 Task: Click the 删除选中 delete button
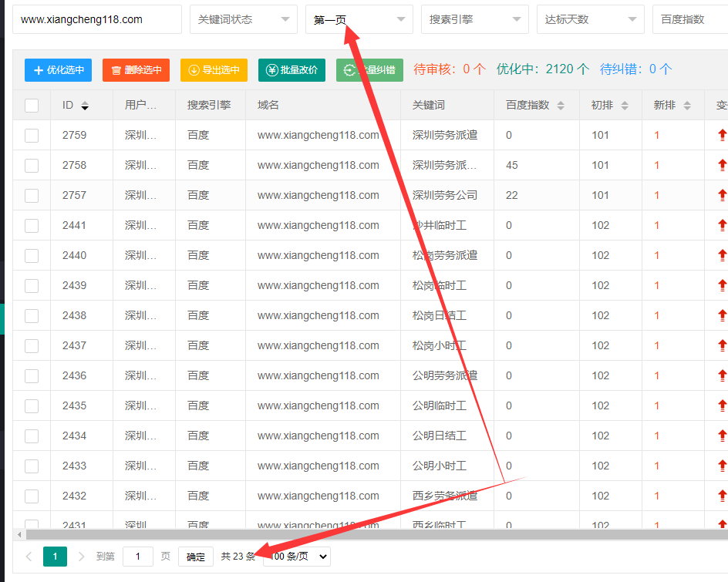pos(136,70)
